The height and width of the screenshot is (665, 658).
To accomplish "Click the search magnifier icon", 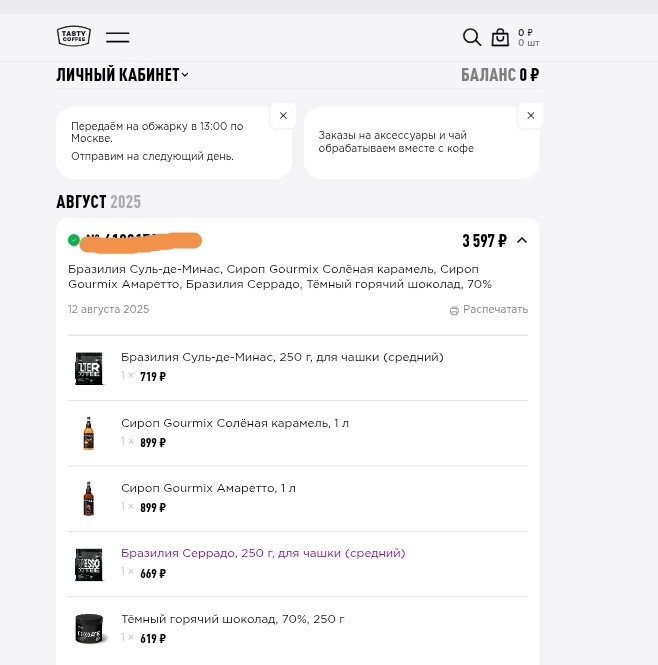I will [472, 37].
